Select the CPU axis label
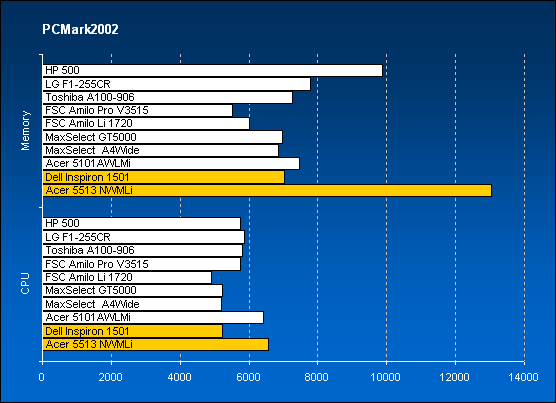The image size is (556, 403). (25, 283)
